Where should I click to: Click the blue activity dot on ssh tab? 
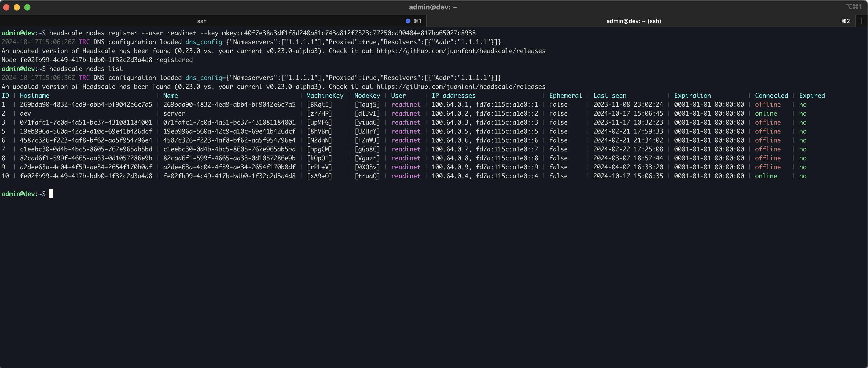point(408,21)
